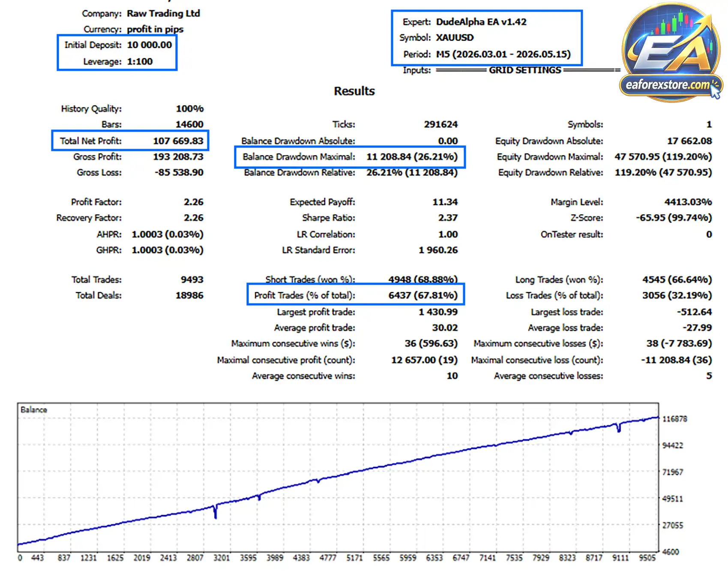This screenshot has width=728, height=574.
Task: Select the Sharpe Ratio value 2.37
Action: [448, 218]
